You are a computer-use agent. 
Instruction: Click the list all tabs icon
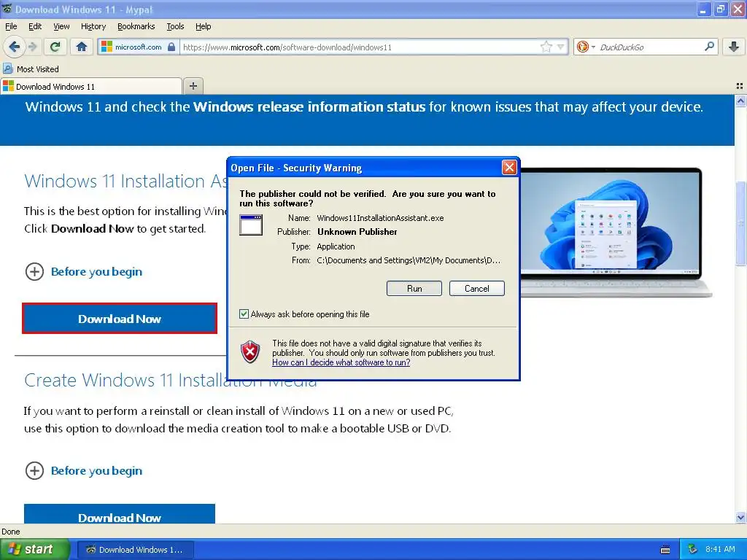click(x=740, y=86)
